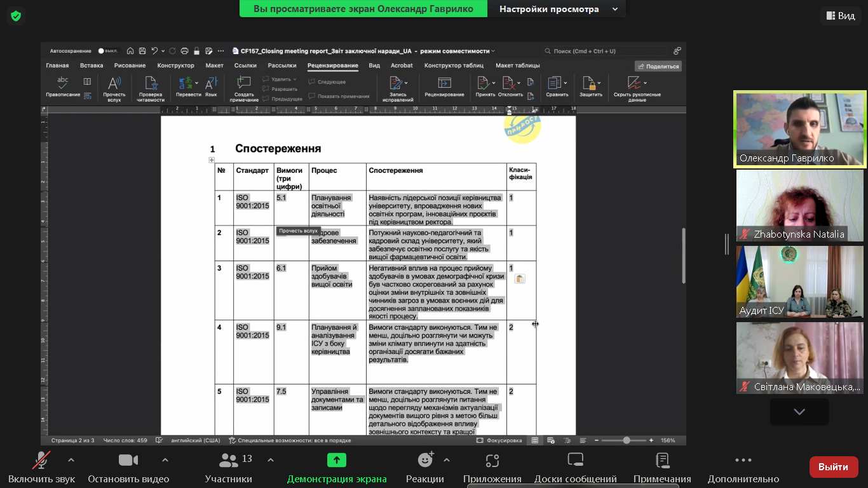
Task: Open Принять dropdown arrow
Action: click(493, 83)
